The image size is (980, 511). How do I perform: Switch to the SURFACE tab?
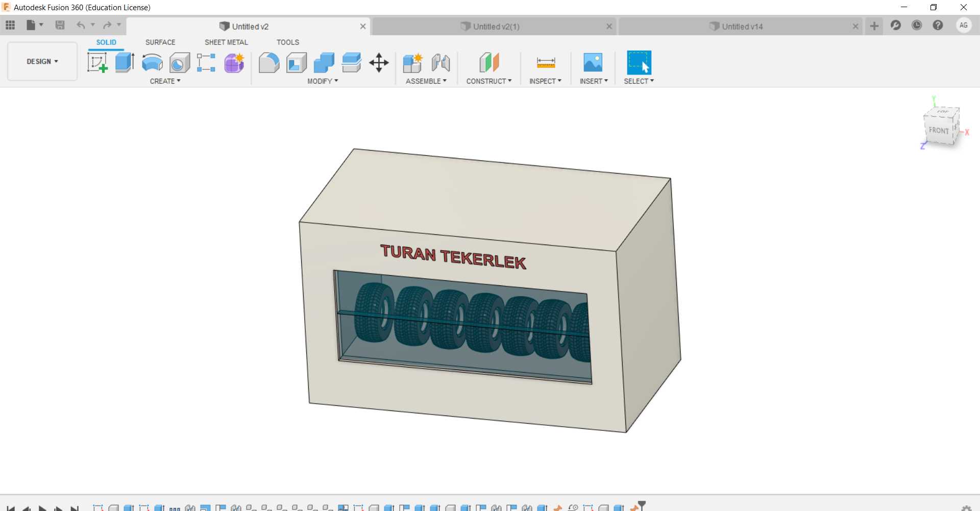pyautogui.click(x=160, y=42)
